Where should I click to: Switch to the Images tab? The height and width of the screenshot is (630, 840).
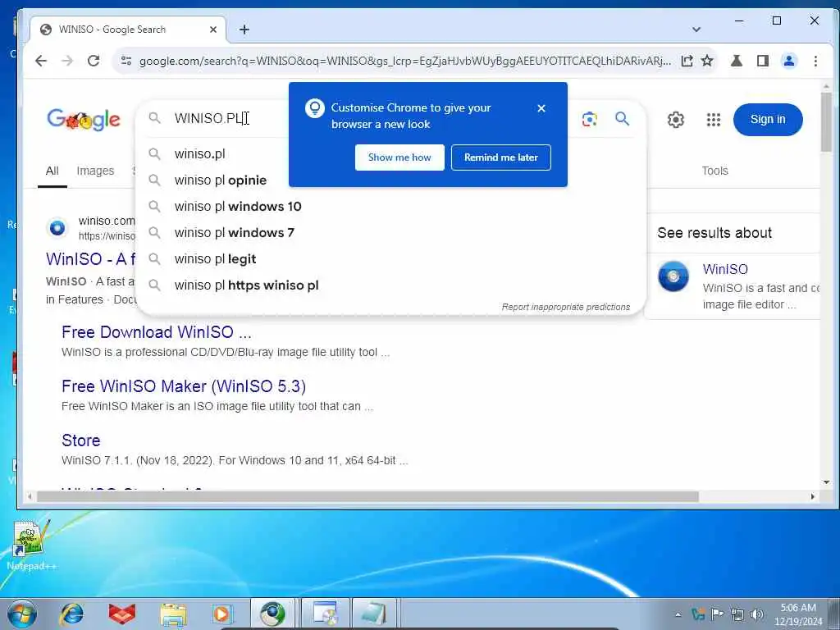point(95,171)
